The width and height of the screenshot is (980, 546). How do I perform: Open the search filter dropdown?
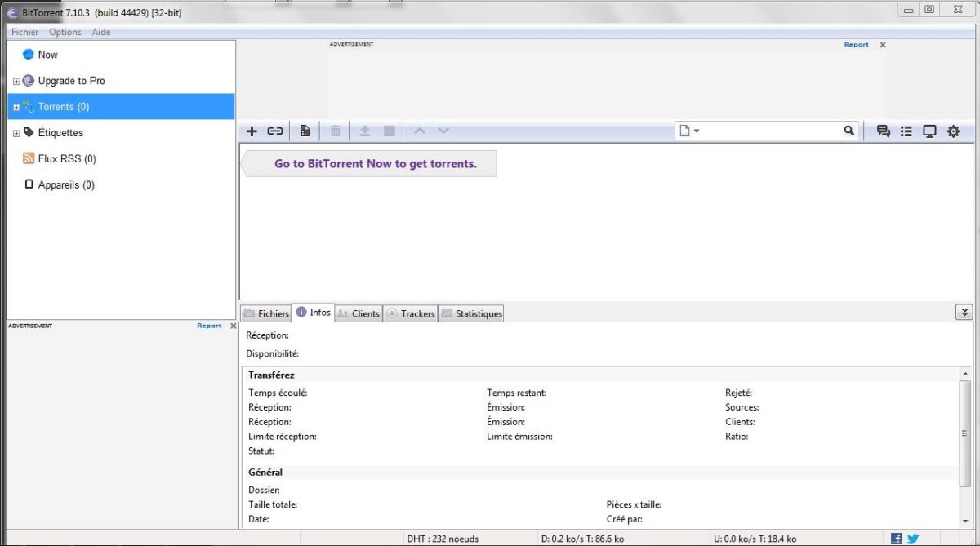pyautogui.click(x=695, y=131)
